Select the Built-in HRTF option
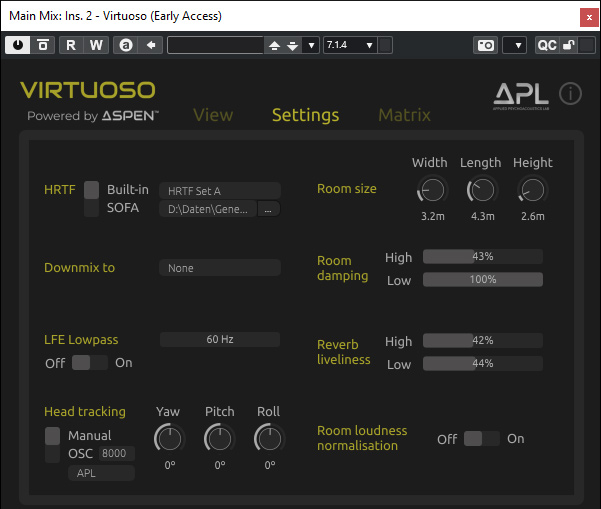 pyautogui.click(x=92, y=189)
